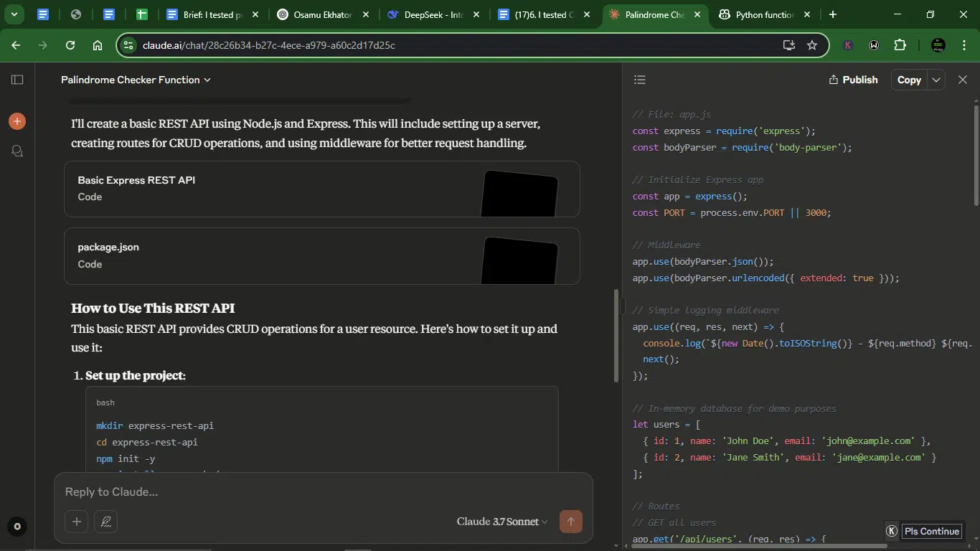The width and height of the screenshot is (980, 551).
Task: Open the browser home page
Action: [x=98, y=45]
